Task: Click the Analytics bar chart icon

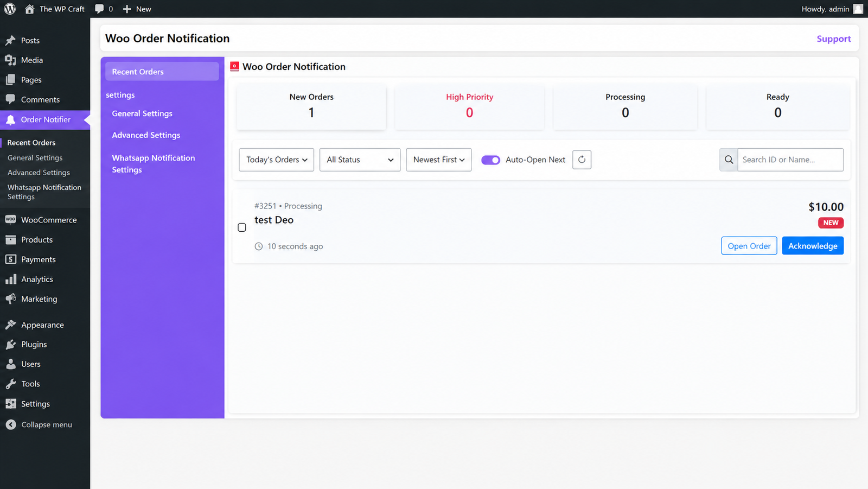Action: (x=10, y=279)
